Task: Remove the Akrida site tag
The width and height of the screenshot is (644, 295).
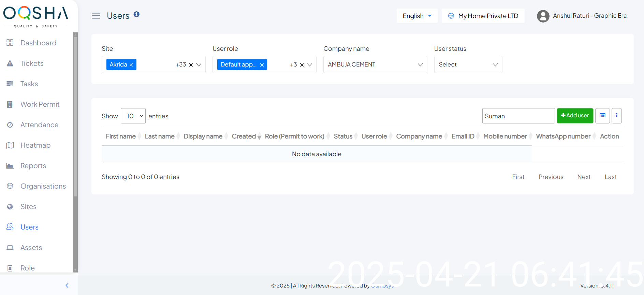Action: pos(131,65)
